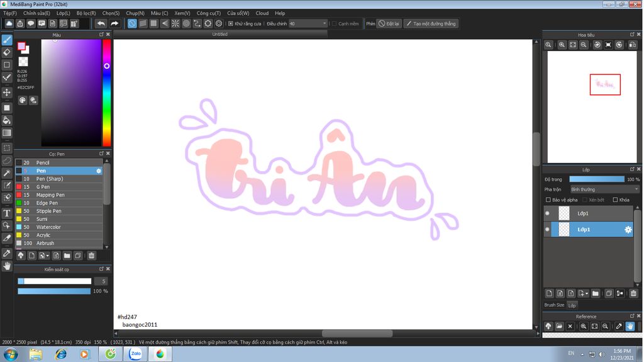Expand the add-layer dropdown arrow
Viewport: 644px width, 362px height.
point(587,293)
